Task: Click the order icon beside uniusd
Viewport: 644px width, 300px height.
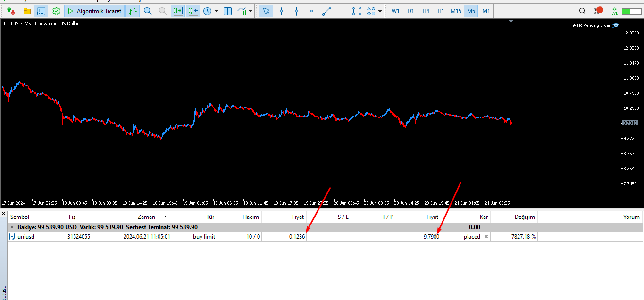Action: click(x=12, y=237)
